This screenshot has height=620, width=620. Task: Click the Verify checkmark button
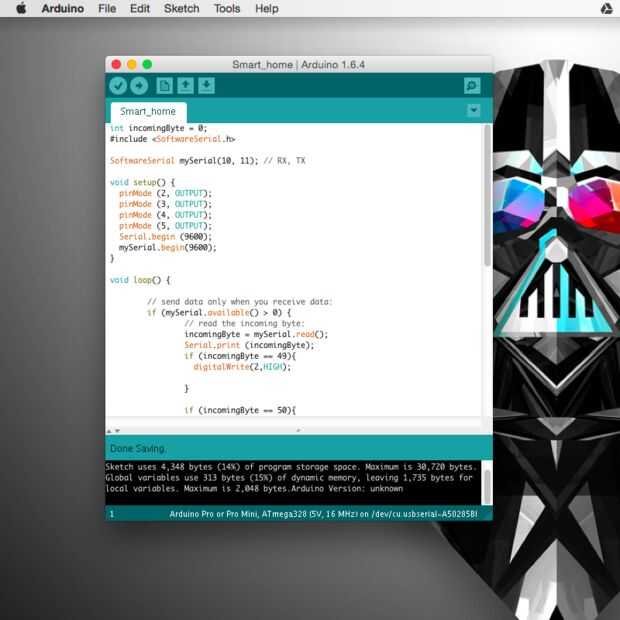coord(118,85)
